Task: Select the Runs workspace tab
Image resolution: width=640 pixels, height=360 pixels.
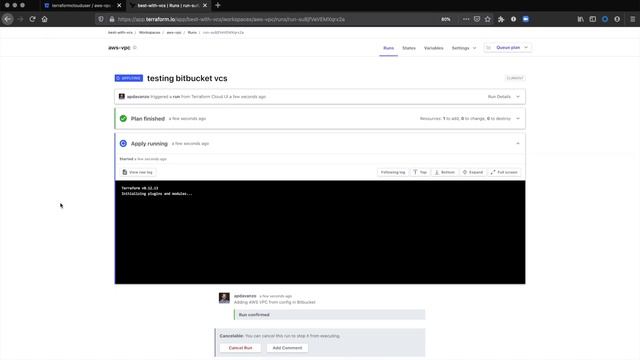Action: (x=389, y=48)
